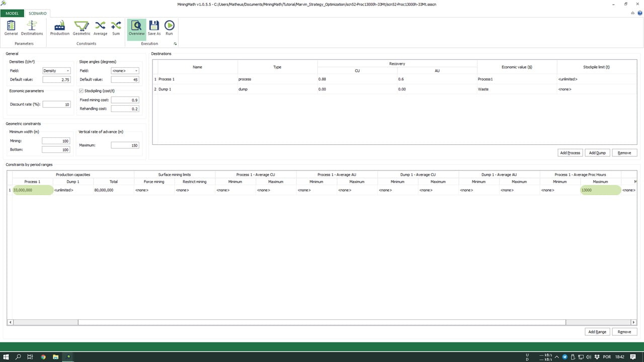Click the Save As icon
This screenshot has height=362, width=644.
click(x=154, y=28)
